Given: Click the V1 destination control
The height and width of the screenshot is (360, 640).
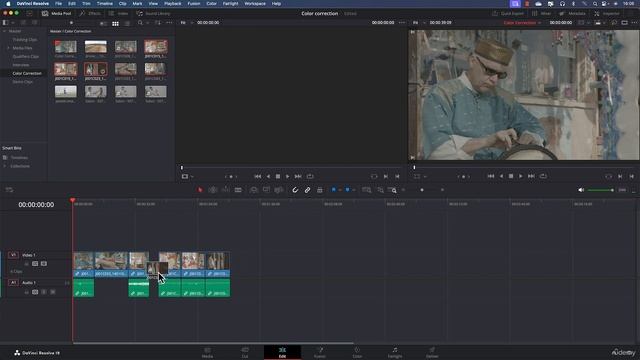Looking at the screenshot, I should coord(13,255).
